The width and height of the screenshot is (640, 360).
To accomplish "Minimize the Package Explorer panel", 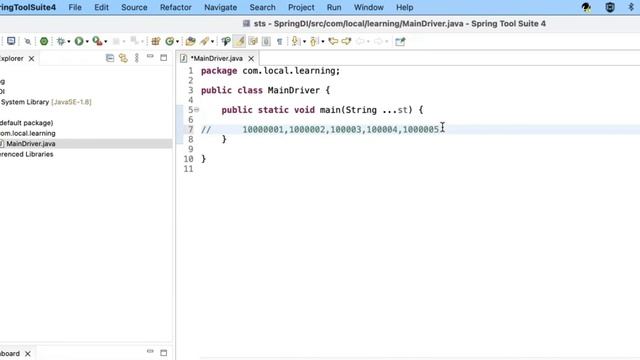I will (150, 56).
